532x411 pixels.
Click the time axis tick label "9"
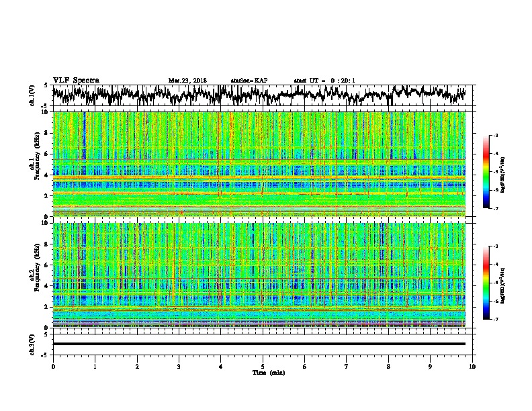430,367
